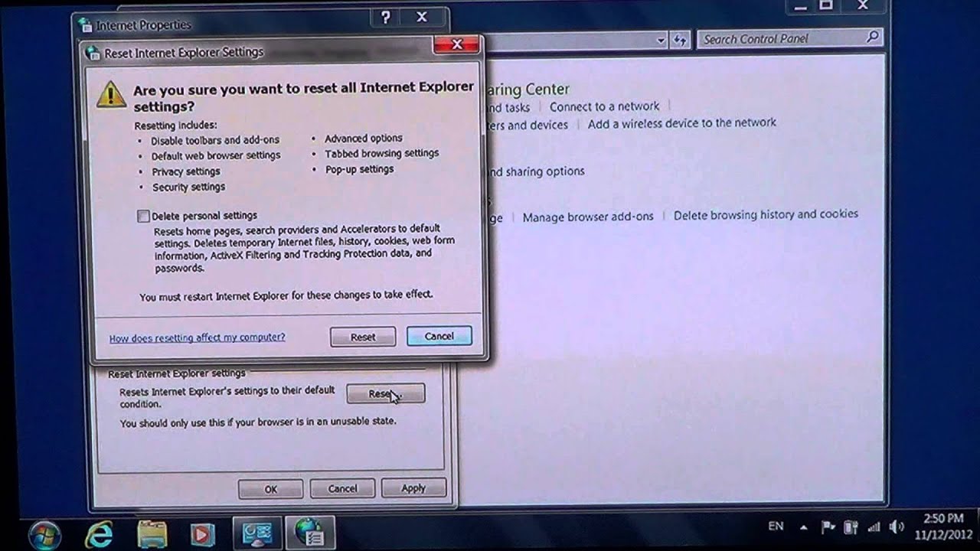Image resolution: width=980 pixels, height=551 pixels.
Task: Open Windows Explorer folder icon on taskbar
Action: coord(152,533)
